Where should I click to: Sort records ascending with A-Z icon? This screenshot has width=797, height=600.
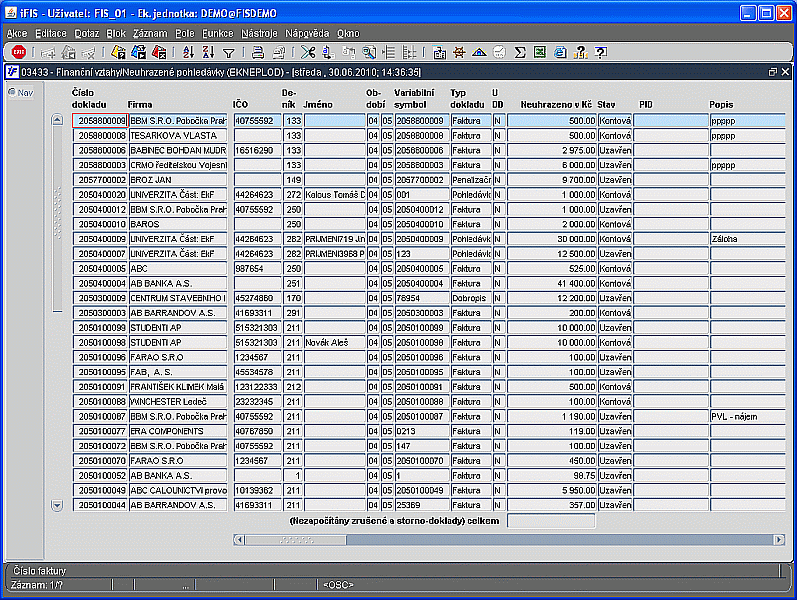click(190, 52)
